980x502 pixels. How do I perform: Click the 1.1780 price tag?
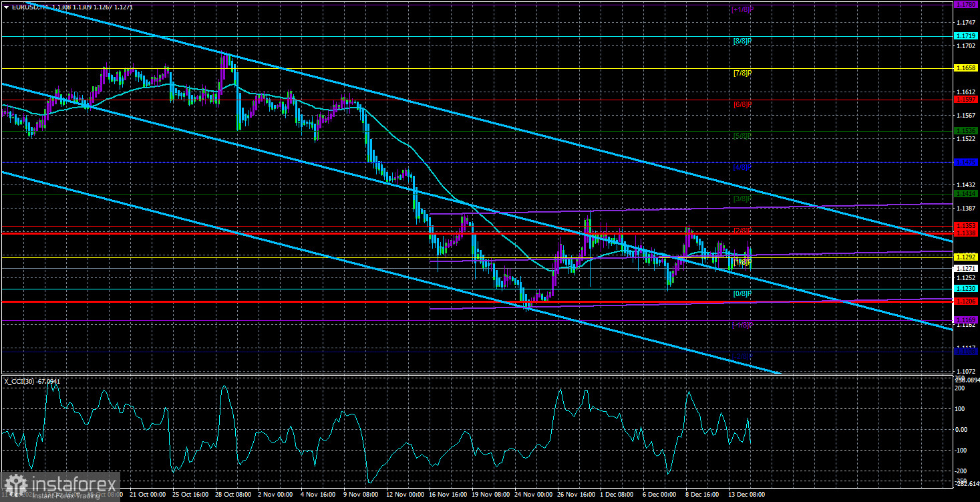(x=967, y=5)
